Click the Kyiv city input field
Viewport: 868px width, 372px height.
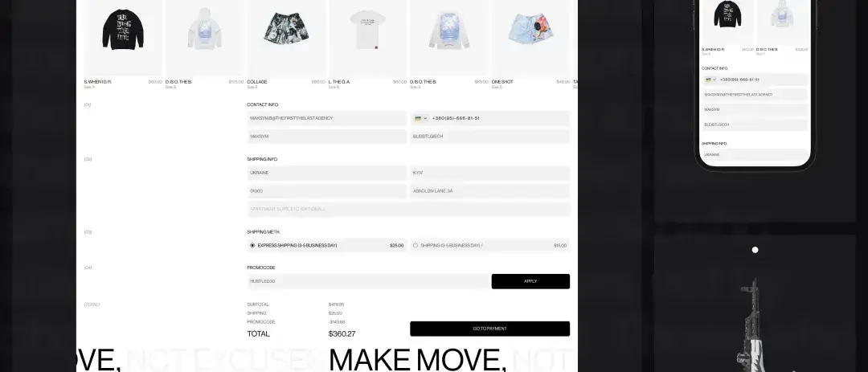coord(489,173)
